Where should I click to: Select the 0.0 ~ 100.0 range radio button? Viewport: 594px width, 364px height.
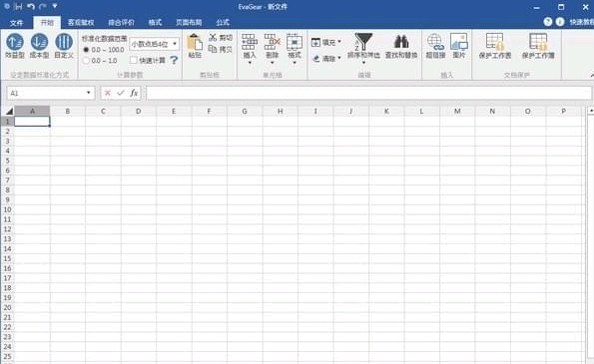pos(86,50)
